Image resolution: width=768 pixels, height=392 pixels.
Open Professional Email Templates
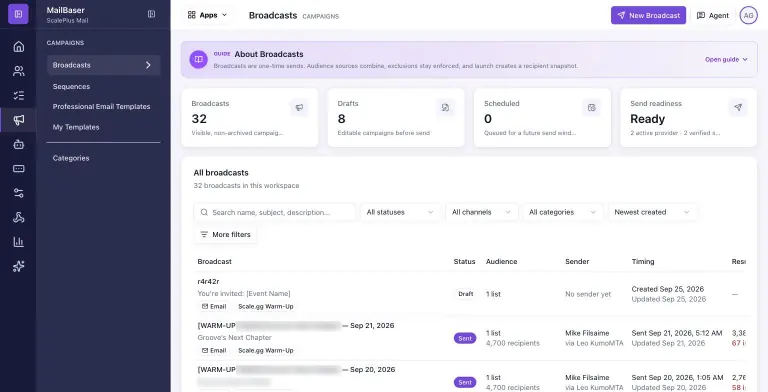click(x=101, y=106)
